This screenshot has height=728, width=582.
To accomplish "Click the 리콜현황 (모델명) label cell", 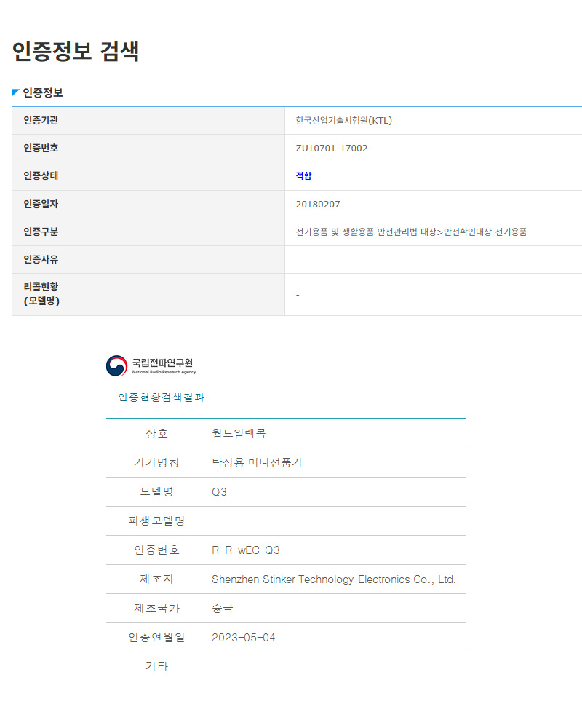I will [148, 294].
